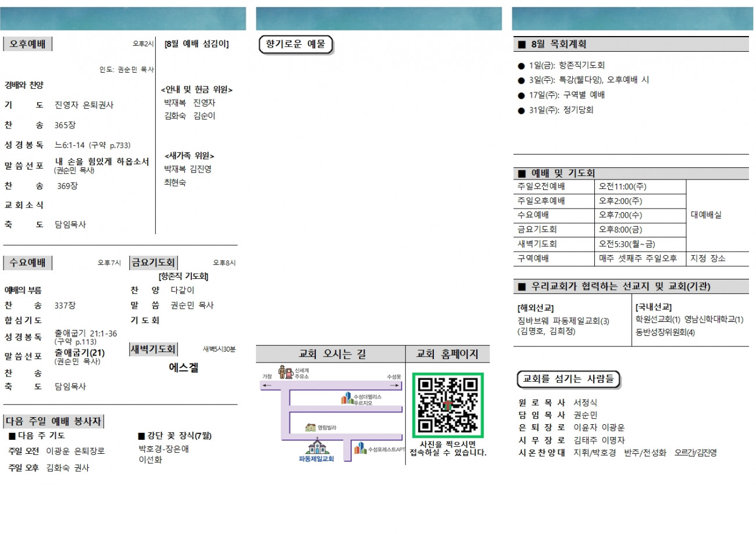Click the 다음 주일 예배 봉사자 heading
The height and width of the screenshot is (534, 756).
pos(54,421)
